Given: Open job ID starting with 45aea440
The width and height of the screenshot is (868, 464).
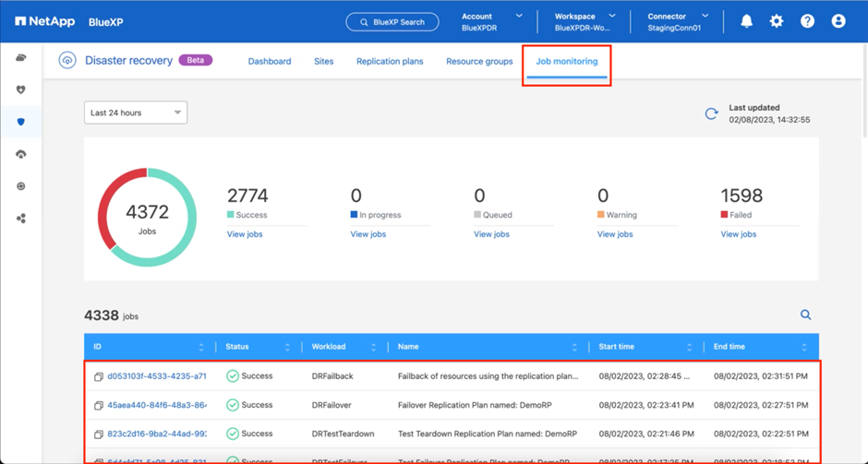Looking at the screenshot, I should (156, 405).
